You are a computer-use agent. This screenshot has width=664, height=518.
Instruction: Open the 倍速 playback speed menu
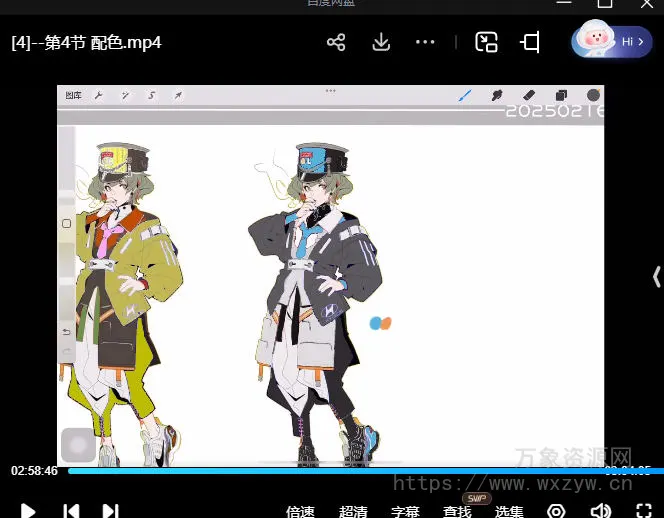pos(301,512)
